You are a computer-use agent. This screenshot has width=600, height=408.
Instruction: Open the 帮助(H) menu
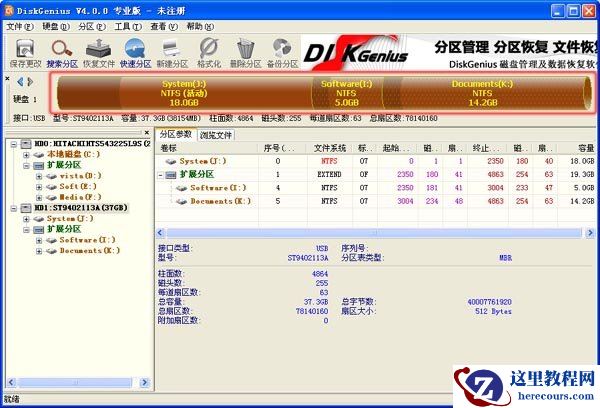point(200,26)
